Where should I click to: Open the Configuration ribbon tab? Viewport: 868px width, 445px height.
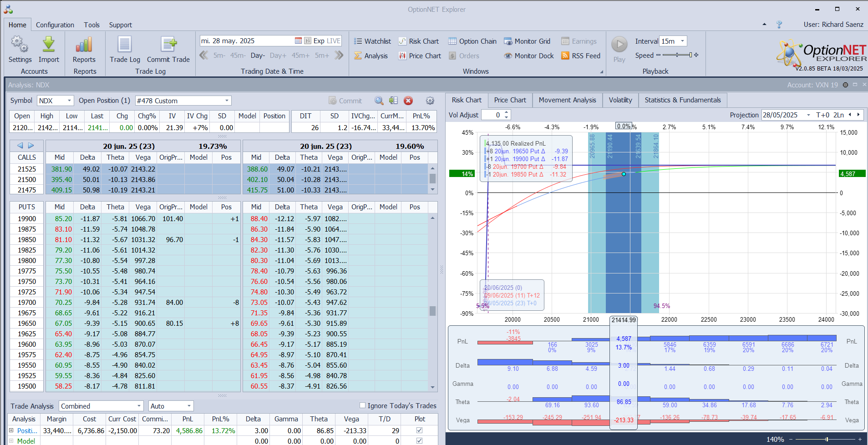pyautogui.click(x=55, y=25)
